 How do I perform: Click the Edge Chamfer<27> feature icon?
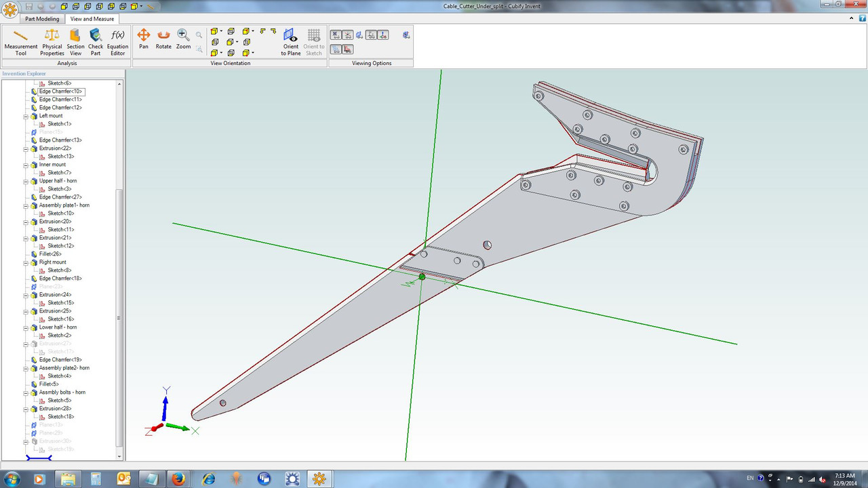[x=34, y=197]
